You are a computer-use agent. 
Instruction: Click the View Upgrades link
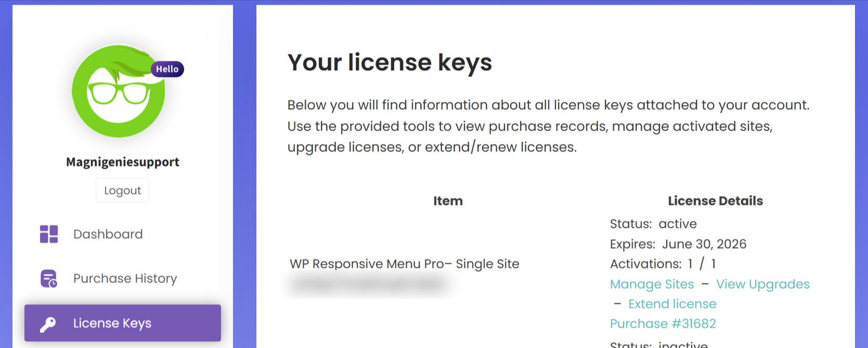tap(762, 284)
